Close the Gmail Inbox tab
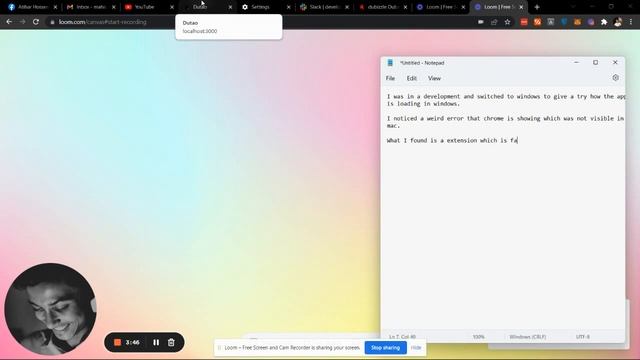The image size is (640, 360). tap(114, 7)
